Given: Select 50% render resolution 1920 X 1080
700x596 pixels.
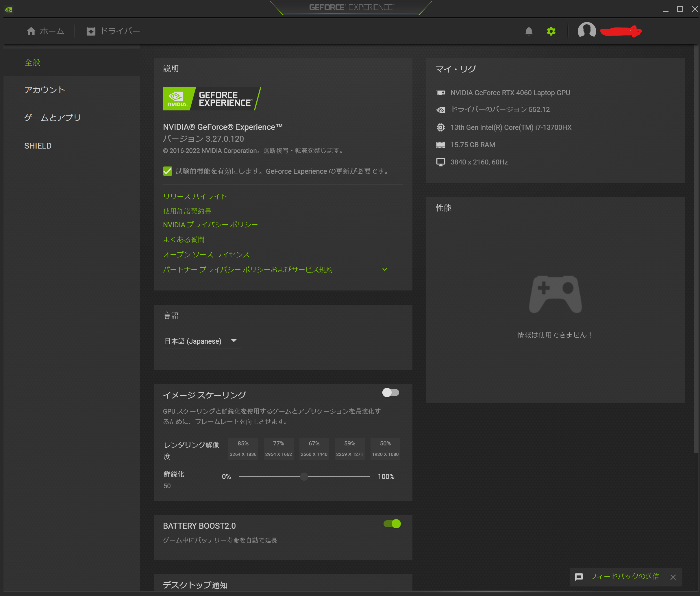Looking at the screenshot, I should tap(385, 449).
